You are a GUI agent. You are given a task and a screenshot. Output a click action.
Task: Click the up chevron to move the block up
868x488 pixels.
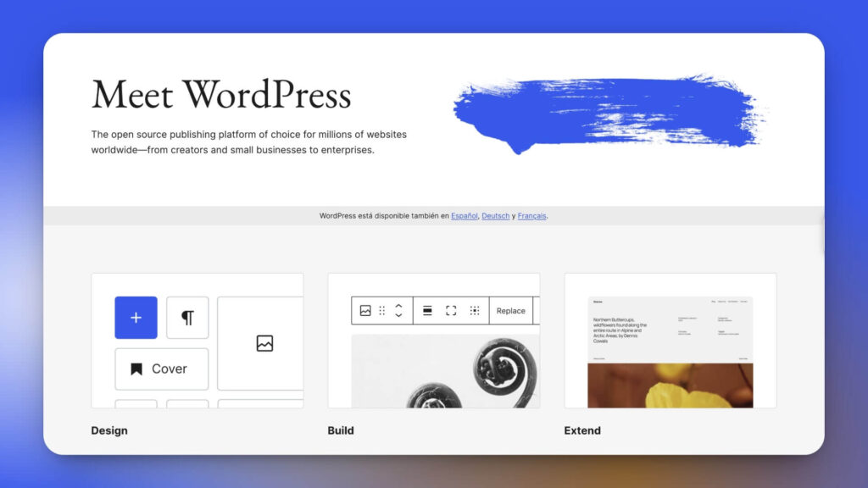click(398, 306)
